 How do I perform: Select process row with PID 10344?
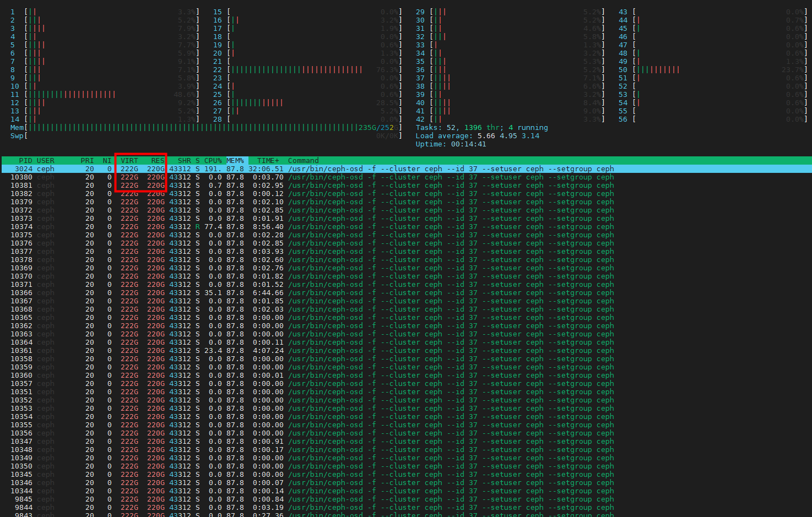point(406,491)
